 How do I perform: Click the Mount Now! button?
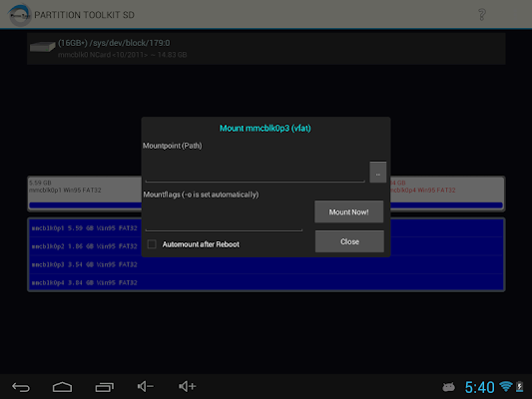(x=348, y=211)
